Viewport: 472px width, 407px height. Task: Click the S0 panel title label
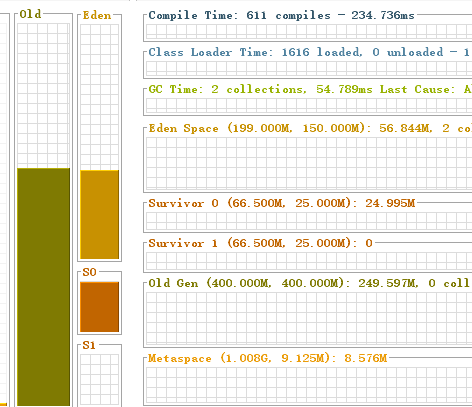tap(89, 272)
